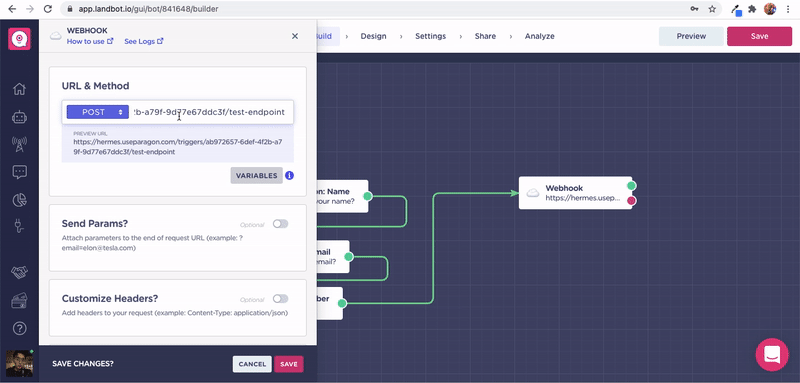Open the integrations plug icon
Viewport: 800px width, 383px height.
19,226
